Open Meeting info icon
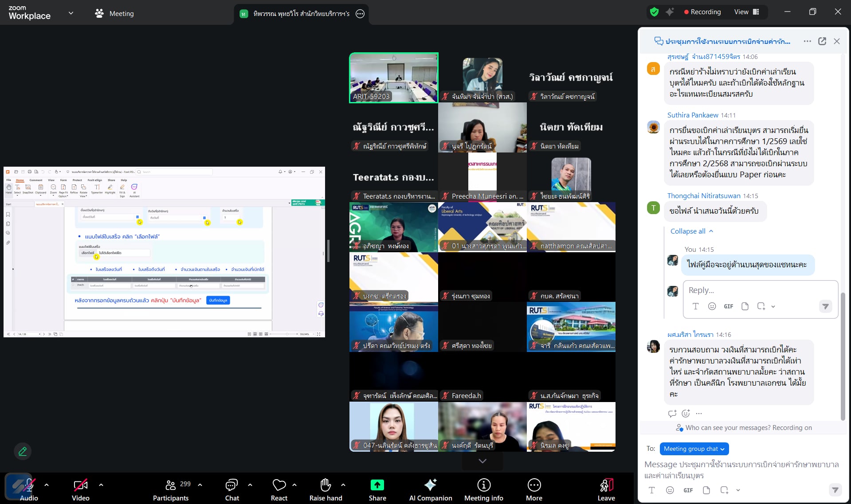851x504 pixels. coord(483,485)
